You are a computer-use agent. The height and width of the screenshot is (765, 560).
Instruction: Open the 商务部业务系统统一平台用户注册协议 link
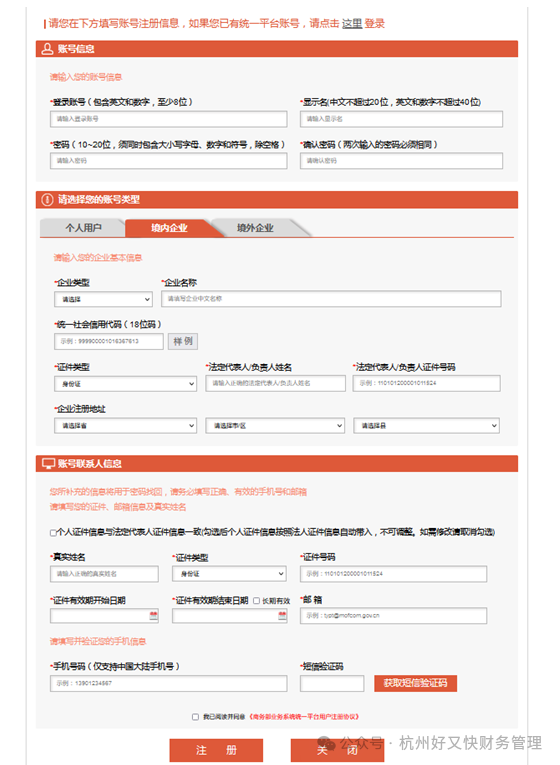coord(304,717)
